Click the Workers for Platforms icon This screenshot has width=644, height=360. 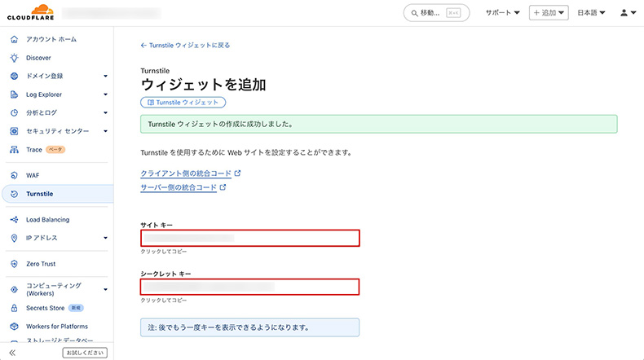tap(14, 327)
